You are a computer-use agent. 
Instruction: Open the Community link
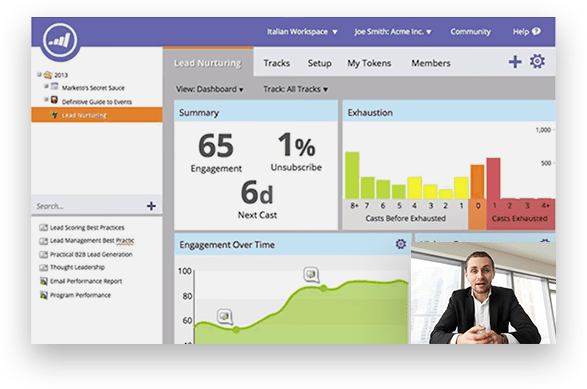pos(471,32)
